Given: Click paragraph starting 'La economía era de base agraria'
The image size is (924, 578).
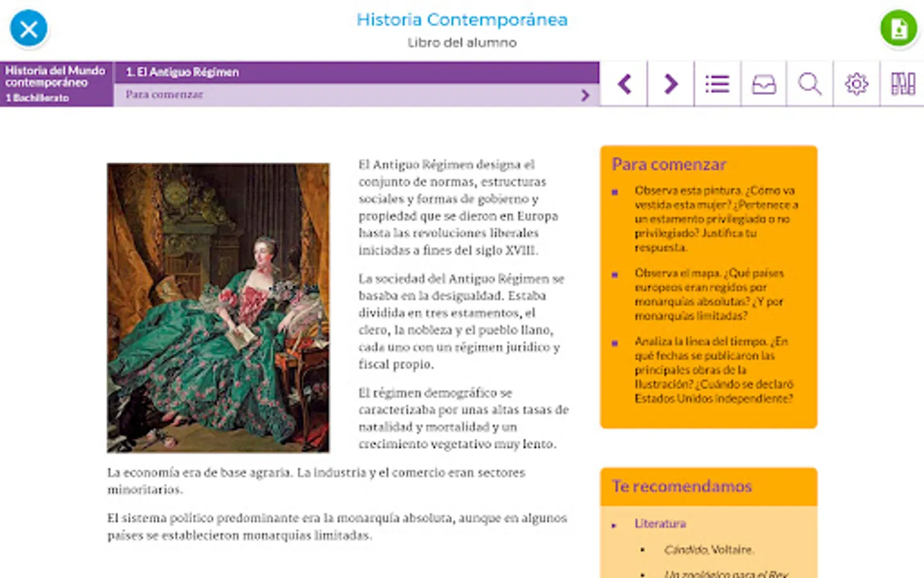Looking at the screenshot, I should [x=316, y=480].
